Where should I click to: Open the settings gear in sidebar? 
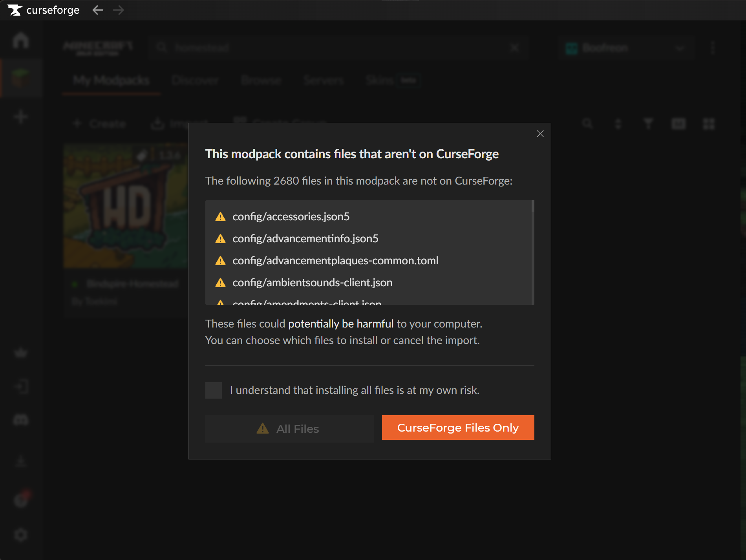pos(21,535)
